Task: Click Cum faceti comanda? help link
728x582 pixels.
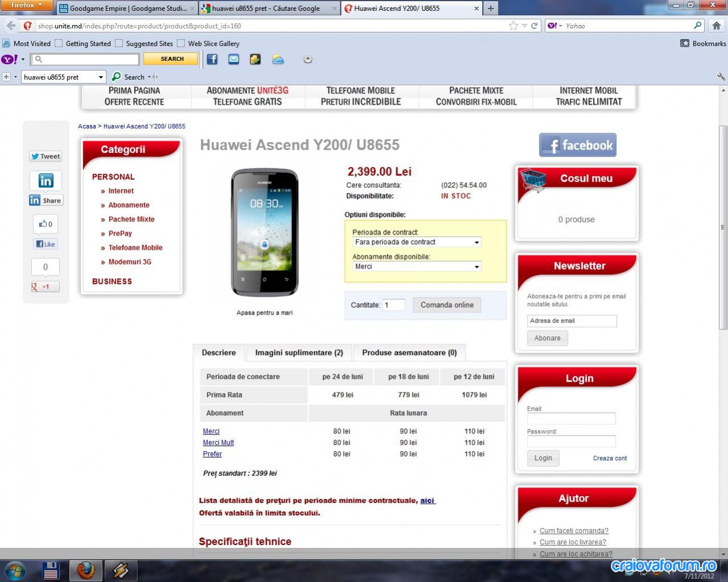Action: (x=574, y=531)
